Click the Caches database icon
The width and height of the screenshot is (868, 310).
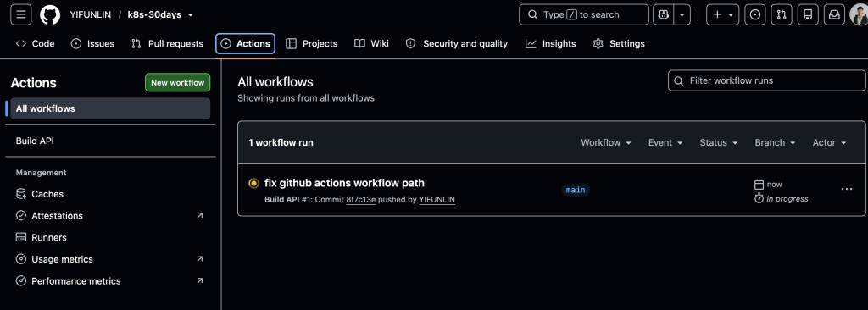21,194
